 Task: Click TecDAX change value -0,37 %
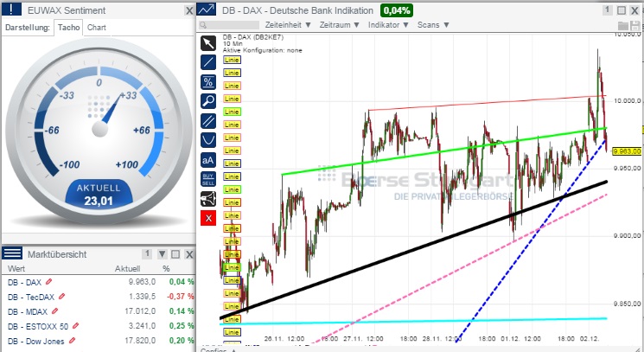click(181, 297)
